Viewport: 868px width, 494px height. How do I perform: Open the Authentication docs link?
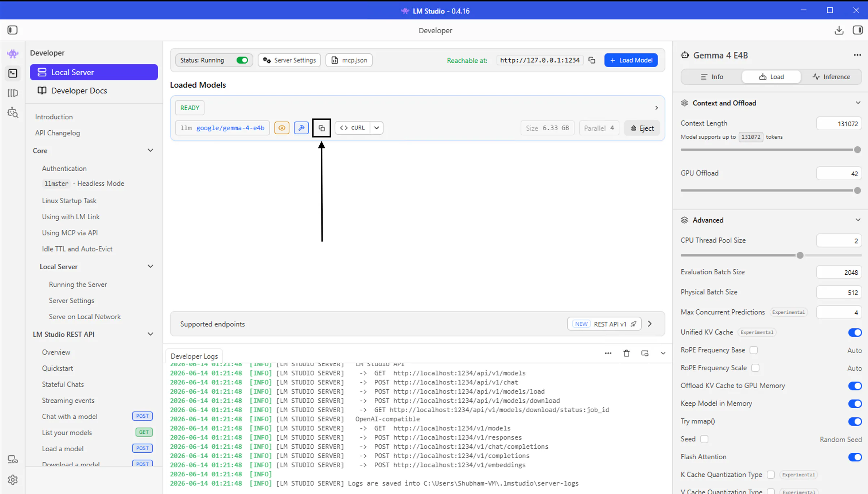pyautogui.click(x=64, y=168)
